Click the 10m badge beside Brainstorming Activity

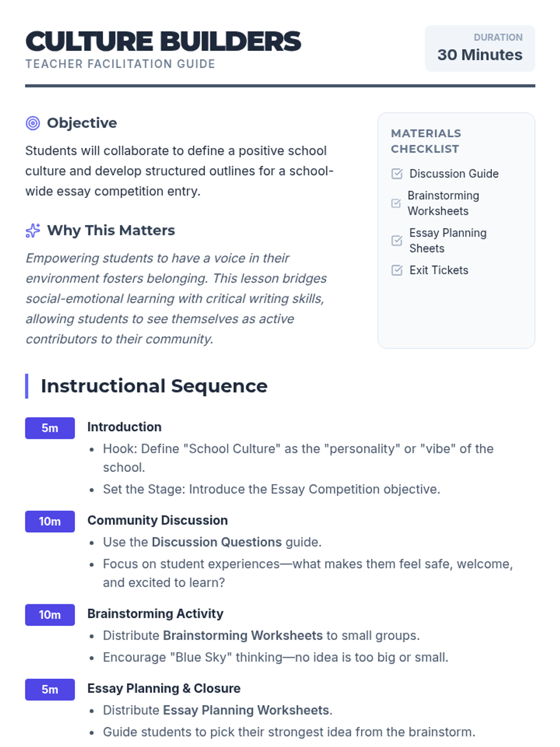(x=50, y=615)
